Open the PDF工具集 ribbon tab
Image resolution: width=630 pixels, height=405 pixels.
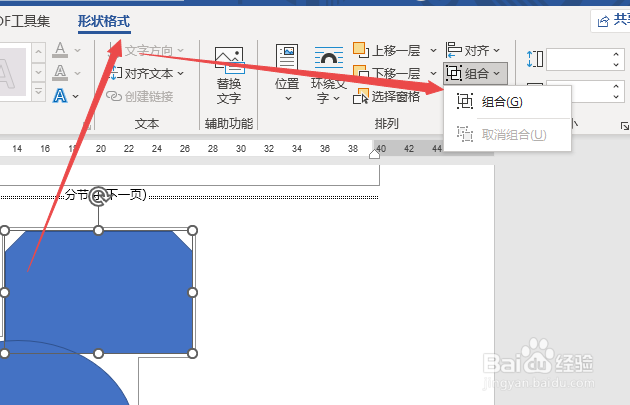point(25,21)
